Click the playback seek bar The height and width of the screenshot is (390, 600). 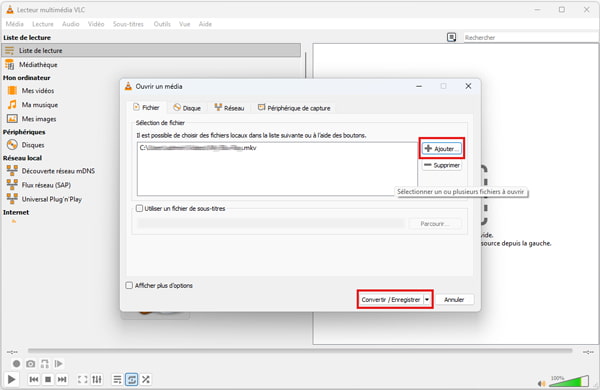click(300, 351)
